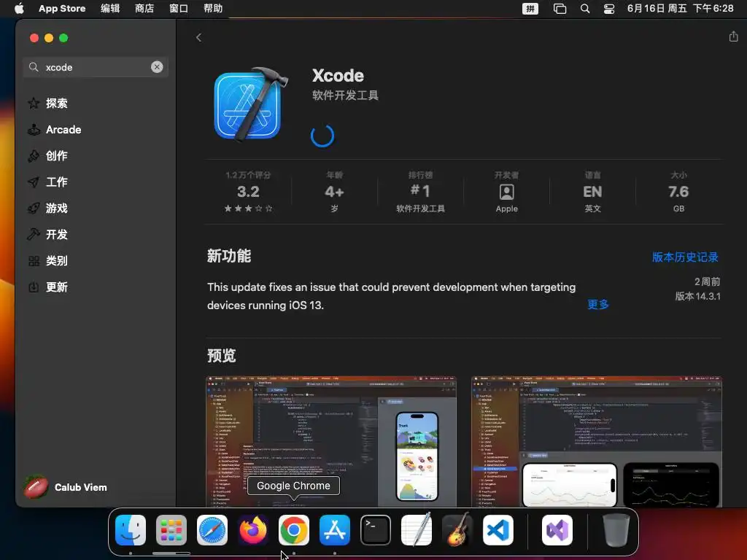The image size is (747, 560).
Task: Open the Edit (编辑) menu
Action: (x=110, y=9)
